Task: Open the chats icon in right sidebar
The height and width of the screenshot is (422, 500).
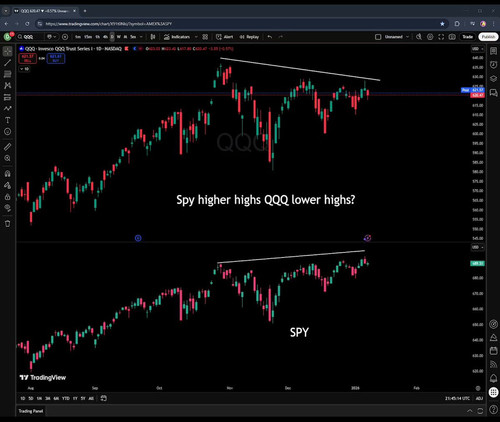Action: click(x=493, y=93)
